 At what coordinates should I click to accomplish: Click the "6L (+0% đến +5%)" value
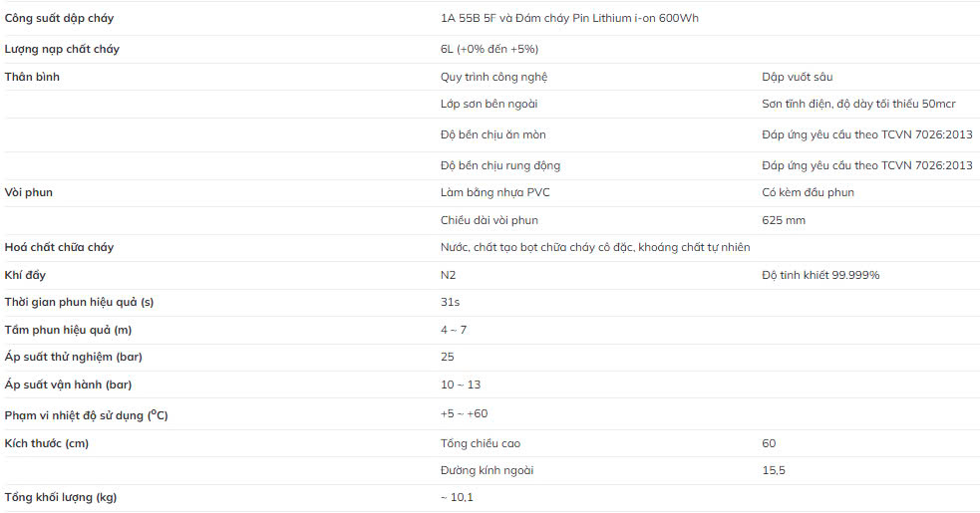[490, 49]
